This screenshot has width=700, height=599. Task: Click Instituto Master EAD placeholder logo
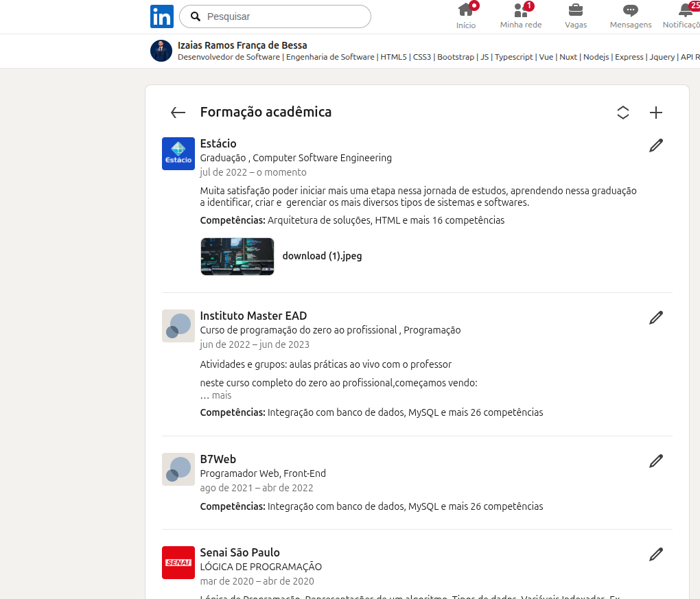tap(178, 326)
